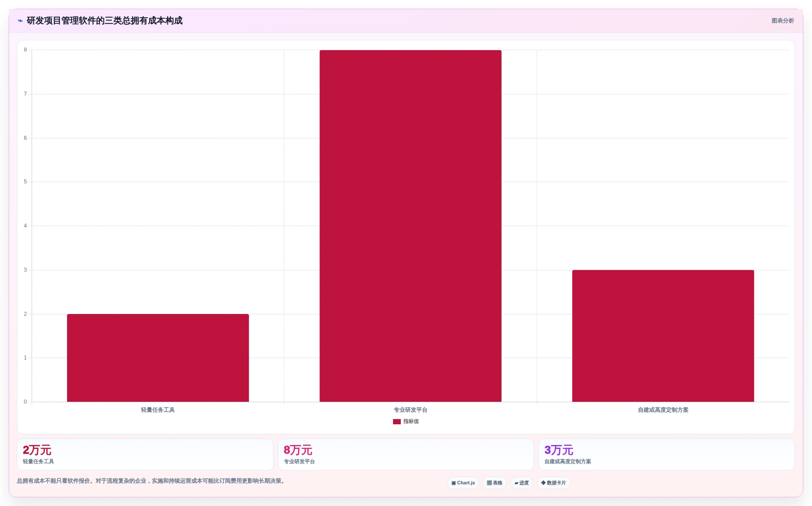Click the 自建或高度定制方案 bar in the chart
Viewport: 812px width, 506px height.
[x=663, y=336]
